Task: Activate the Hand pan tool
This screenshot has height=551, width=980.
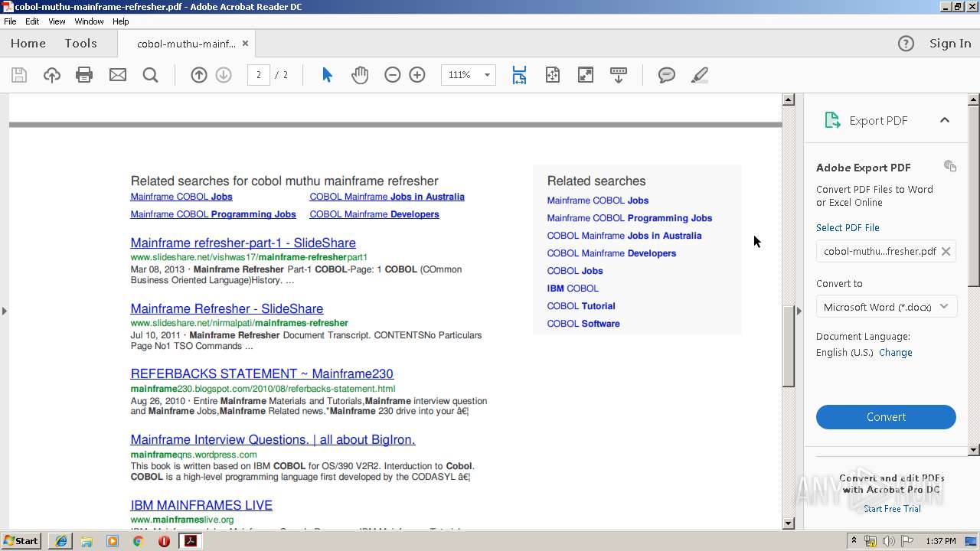Action: pyautogui.click(x=360, y=75)
